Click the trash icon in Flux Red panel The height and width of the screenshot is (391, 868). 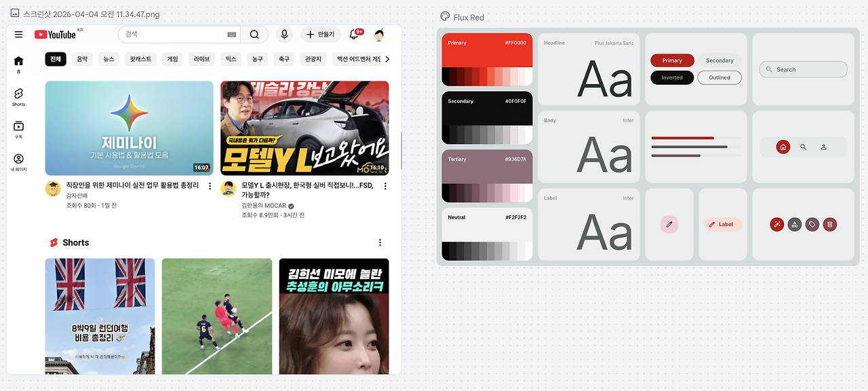pyautogui.click(x=829, y=224)
